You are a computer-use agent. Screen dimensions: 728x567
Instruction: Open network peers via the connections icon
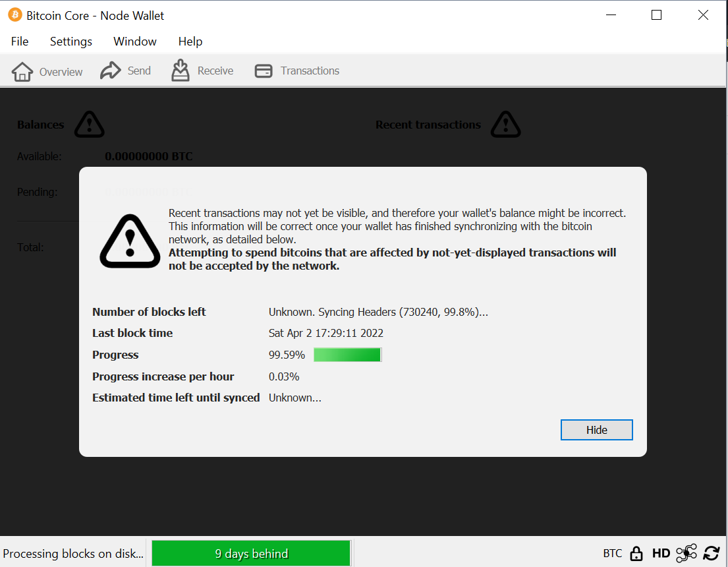click(x=686, y=553)
